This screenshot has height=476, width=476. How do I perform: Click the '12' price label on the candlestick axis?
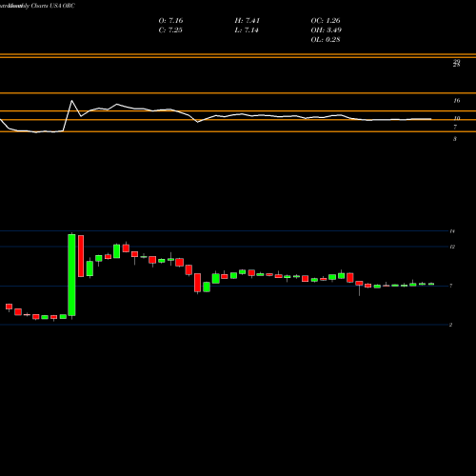point(452,247)
